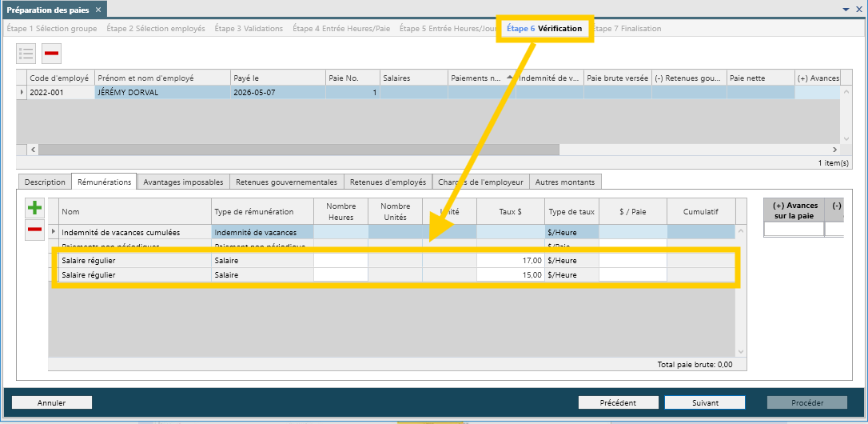Image resolution: width=868 pixels, height=424 pixels.
Task: Click the Annuler button
Action: (52, 403)
